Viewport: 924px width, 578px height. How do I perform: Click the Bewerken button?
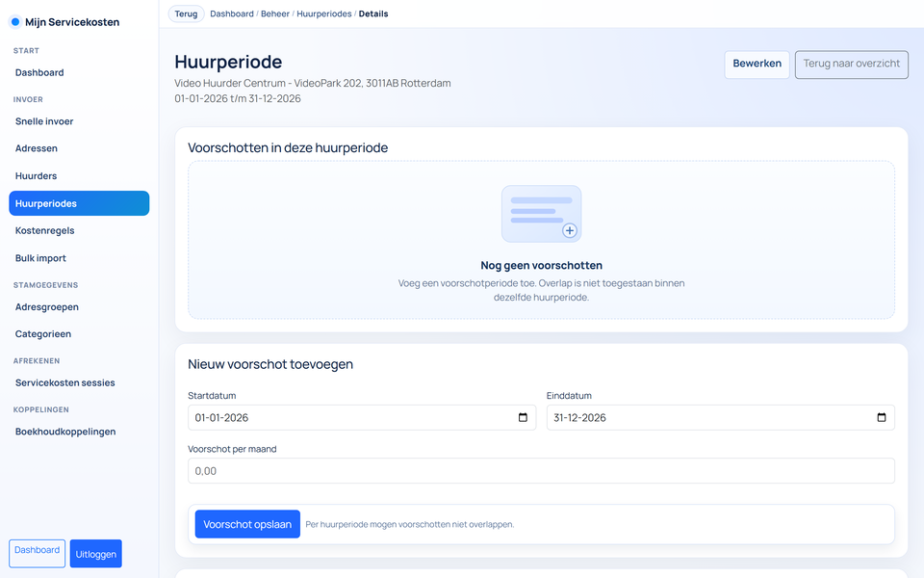(757, 64)
